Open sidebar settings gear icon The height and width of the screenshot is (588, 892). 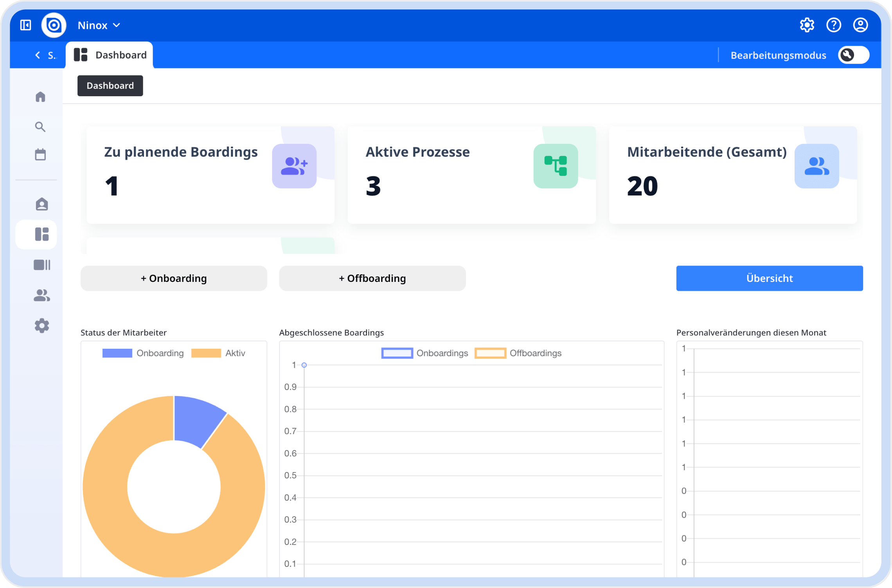click(x=41, y=326)
